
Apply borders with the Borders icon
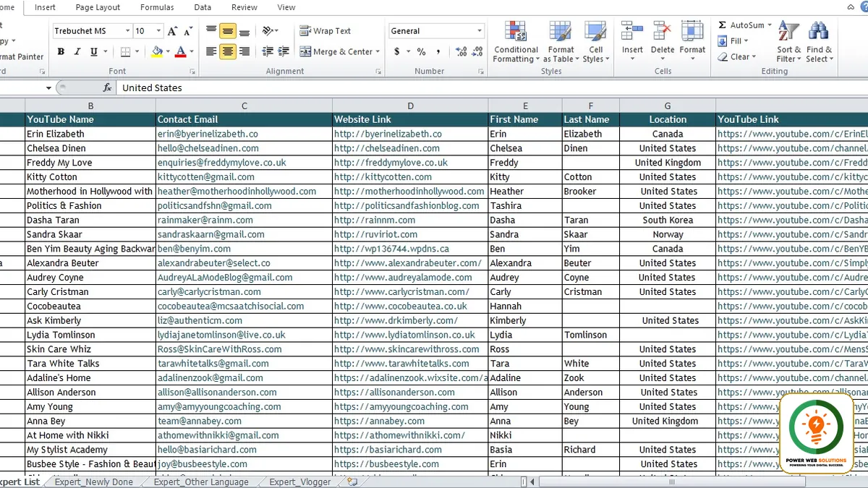(x=125, y=52)
